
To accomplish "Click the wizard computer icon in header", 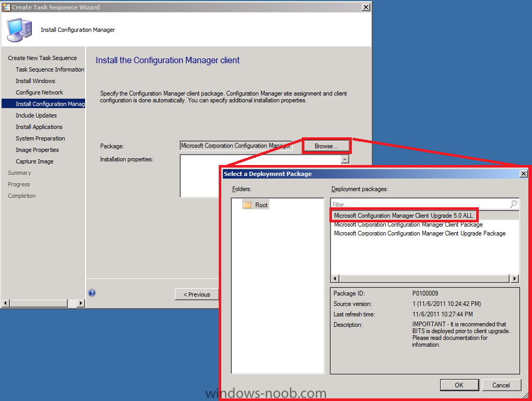I will pos(19,30).
